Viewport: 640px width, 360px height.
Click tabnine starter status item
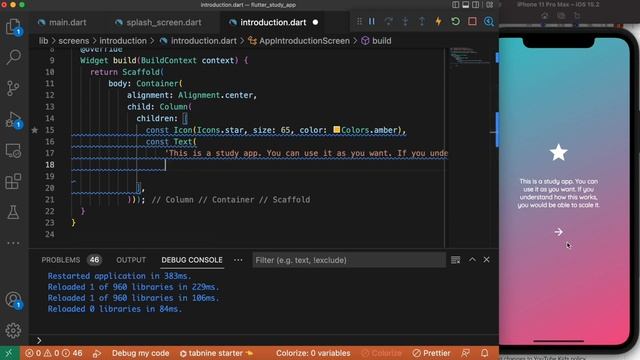point(217,353)
